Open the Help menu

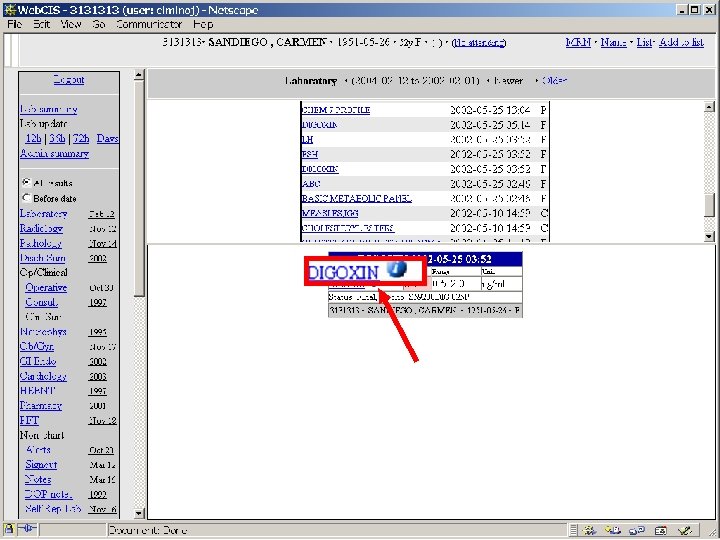tap(202, 24)
